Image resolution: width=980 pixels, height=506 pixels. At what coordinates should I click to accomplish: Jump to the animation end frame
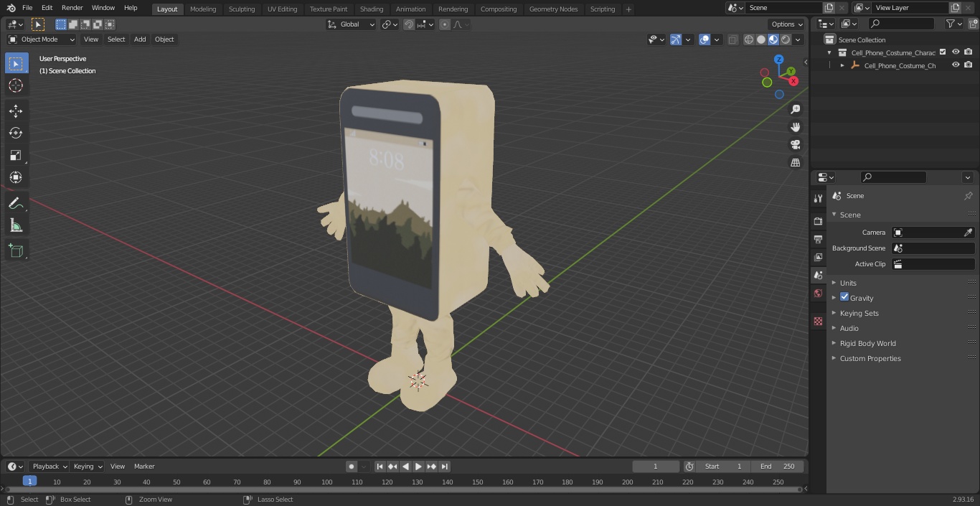444,467
